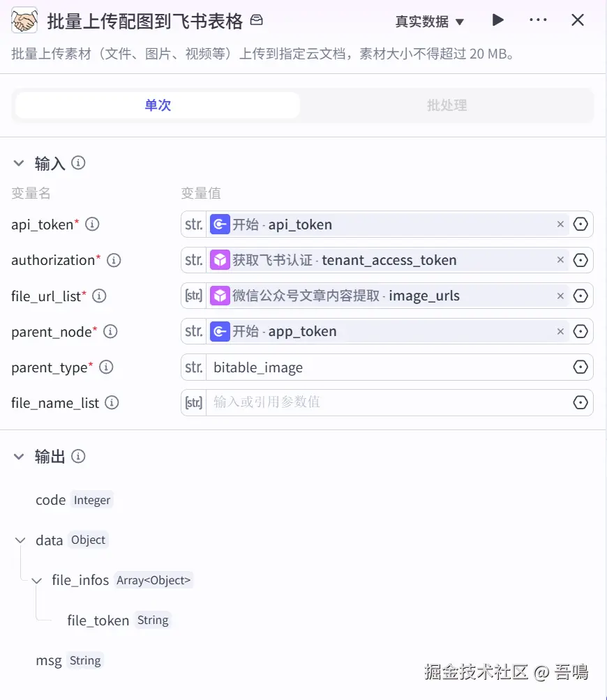Click the 开始 - app_token value tag
607x700 pixels.
coord(389,331)
